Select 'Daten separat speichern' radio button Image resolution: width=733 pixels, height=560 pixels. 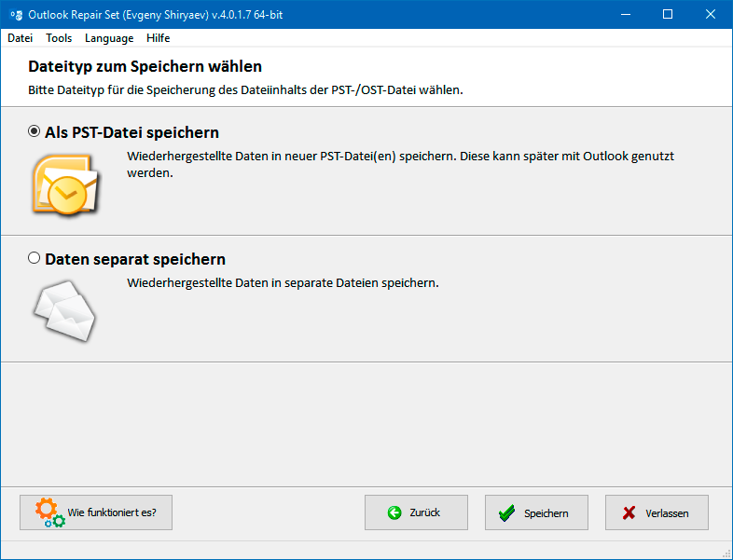(x=34, y=258)
